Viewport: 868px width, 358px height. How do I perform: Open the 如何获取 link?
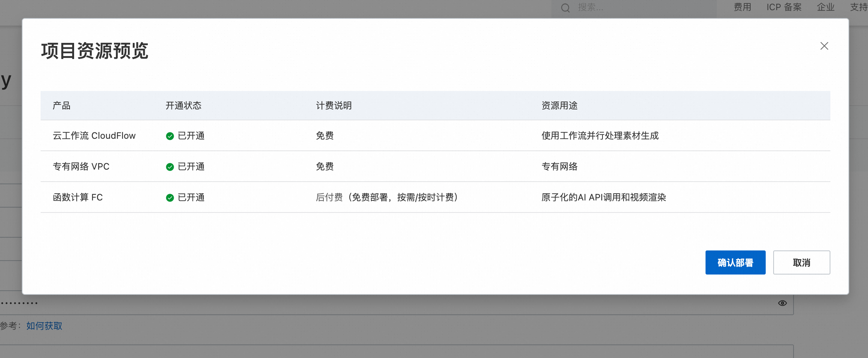coord(44,326)
